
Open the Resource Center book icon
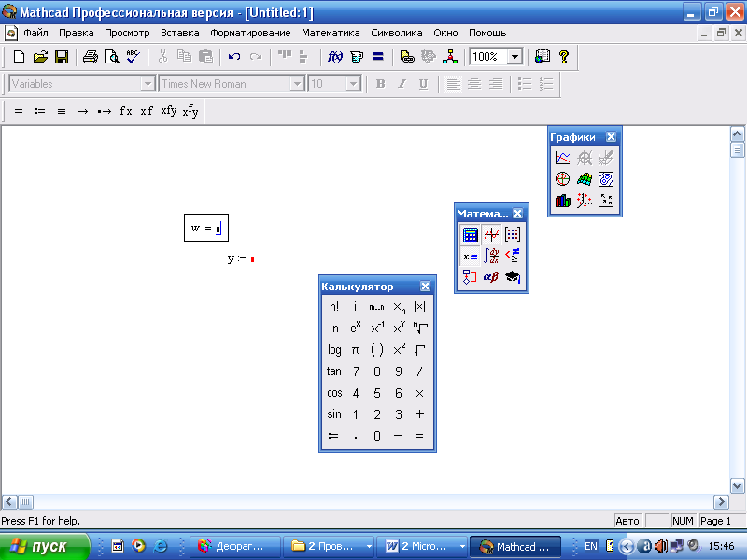click(x=543, y=57)
